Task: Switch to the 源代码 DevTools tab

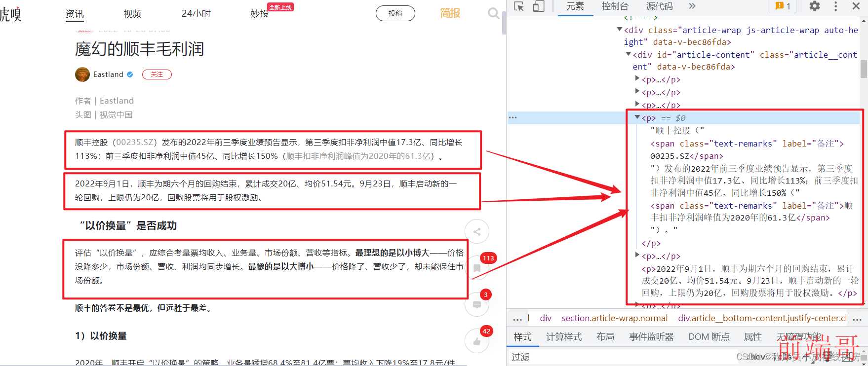Action: (659, 6)
